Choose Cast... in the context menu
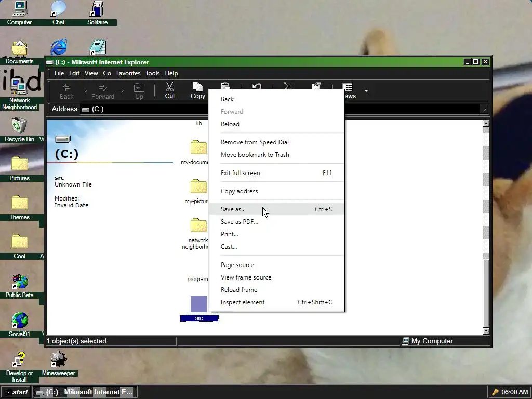Viewport: 532px width, 399px height. coord(276,247)
